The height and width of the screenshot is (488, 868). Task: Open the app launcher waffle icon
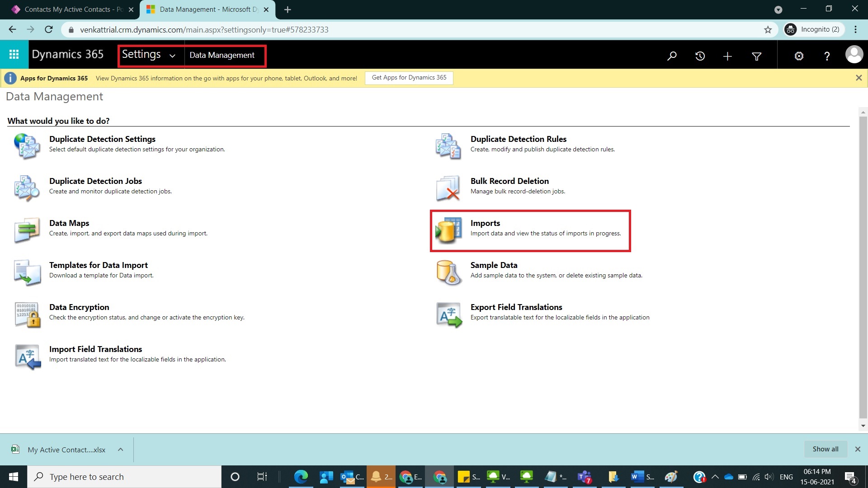(x=14, y=54)
